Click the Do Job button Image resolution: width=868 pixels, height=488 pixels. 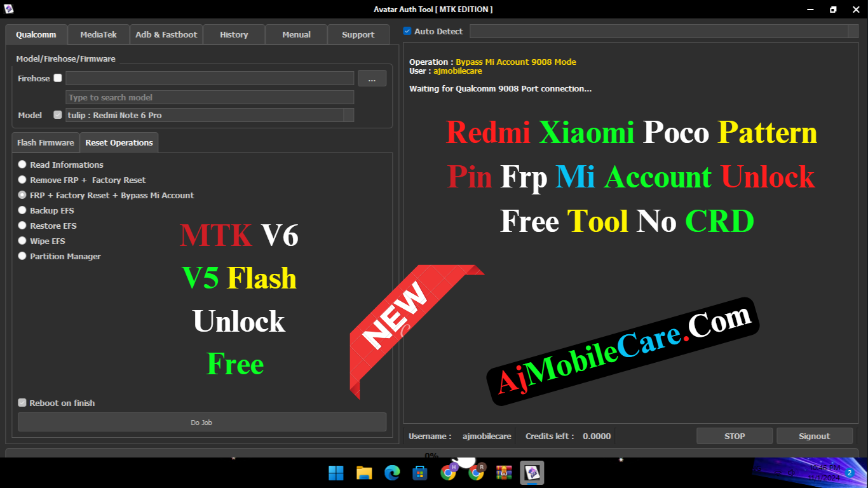202,422
